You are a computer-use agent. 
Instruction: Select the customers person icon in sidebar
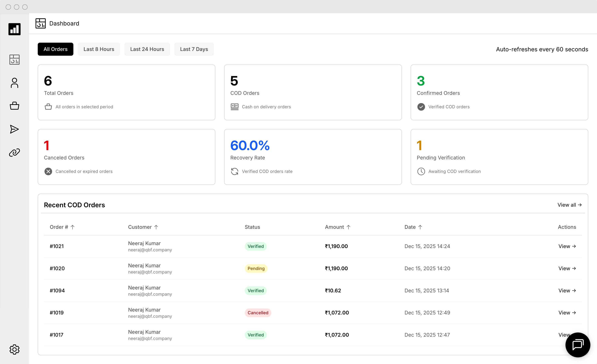point(14,83)
